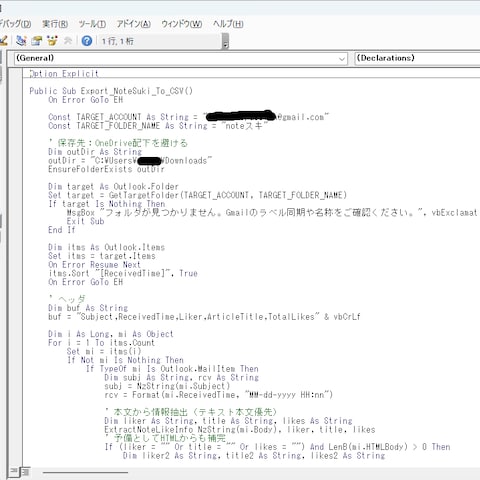Expand the toolbar options arrow

(x=226, y=41)
